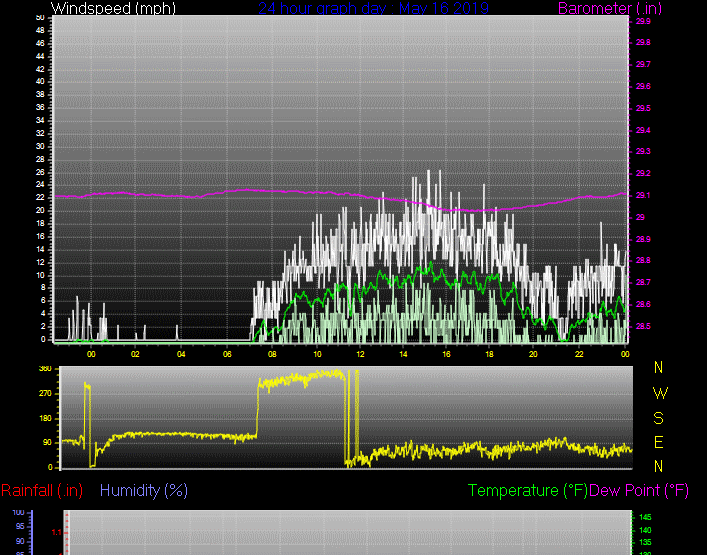Click windspeed scale value 44
Screen dimensions: 707x555
coord(40,56)
